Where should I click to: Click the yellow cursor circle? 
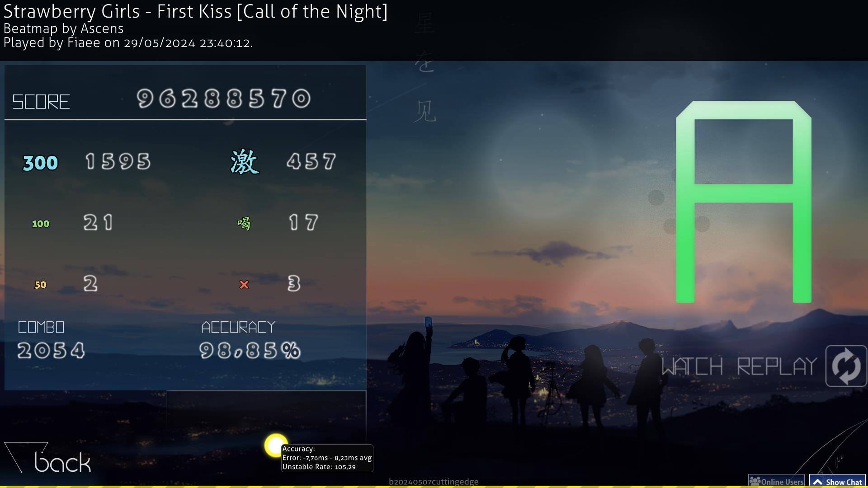[x=276, y=446]
